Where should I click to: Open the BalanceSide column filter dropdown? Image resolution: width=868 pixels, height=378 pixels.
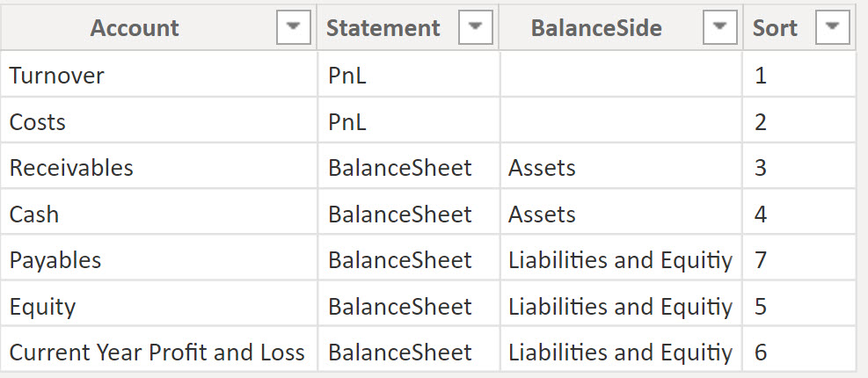point(719,27)
